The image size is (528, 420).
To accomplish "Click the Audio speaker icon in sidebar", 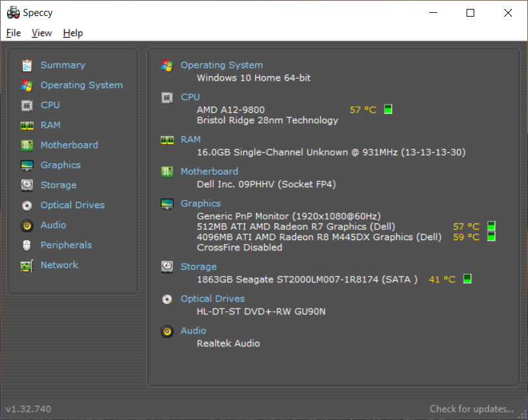I will coord(27,225).
